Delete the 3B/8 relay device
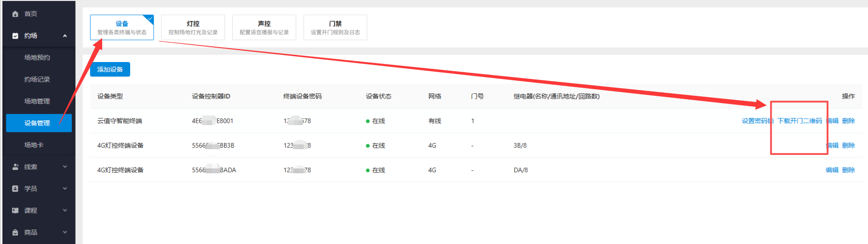The width and height of the screenshot is (868, 244). point(849,145)
